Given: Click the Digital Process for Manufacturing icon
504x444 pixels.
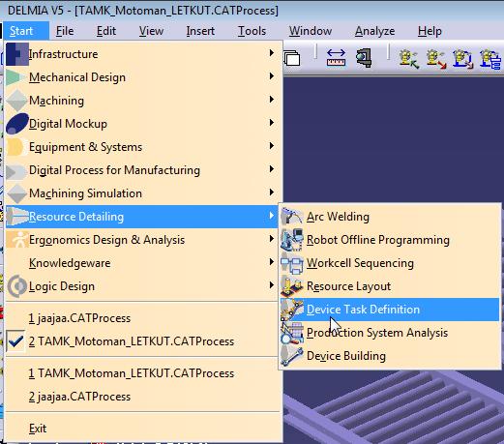Looking at the screenshot, I should (15, 171).
